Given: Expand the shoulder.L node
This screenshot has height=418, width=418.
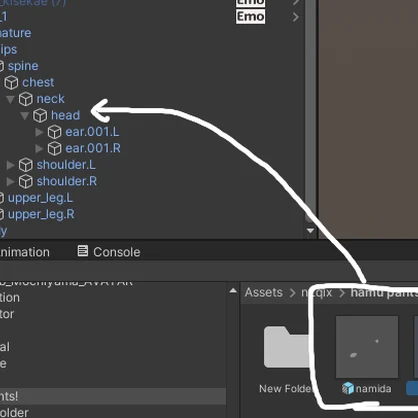Looking at the screenshot, I should (x=10, y=165).
